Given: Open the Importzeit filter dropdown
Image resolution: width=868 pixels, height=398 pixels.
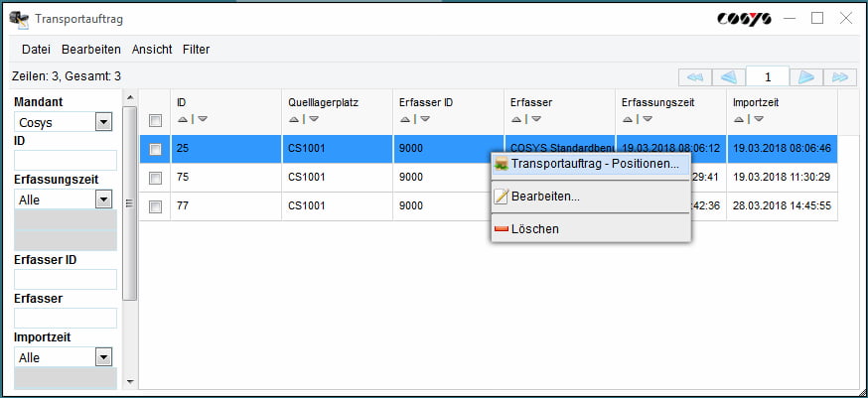Looking at the screenshot, I should pos(103,357).
